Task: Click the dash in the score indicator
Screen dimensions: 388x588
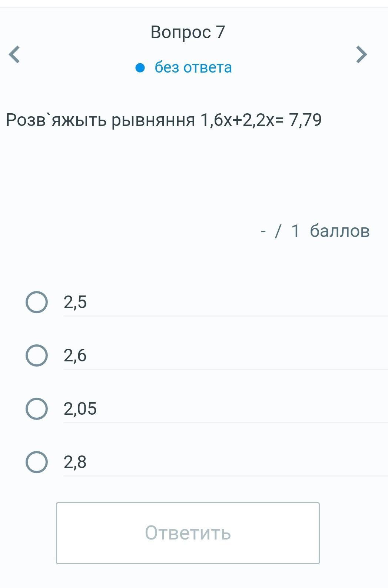Action: click(263, 231)
